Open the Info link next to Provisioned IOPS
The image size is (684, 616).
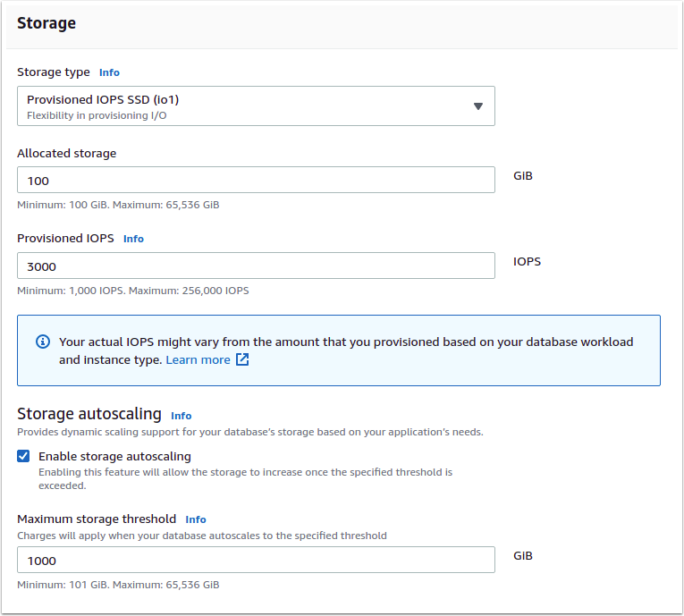[x=133, y=239]
